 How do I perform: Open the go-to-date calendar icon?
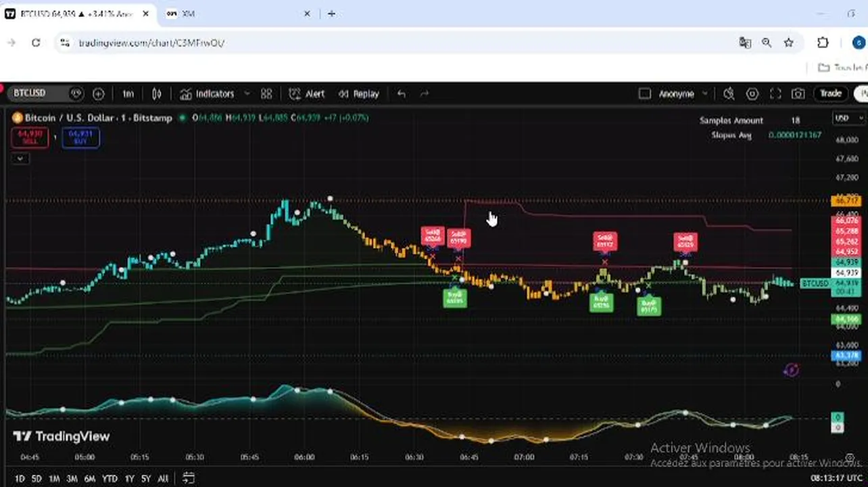[189, 478]
